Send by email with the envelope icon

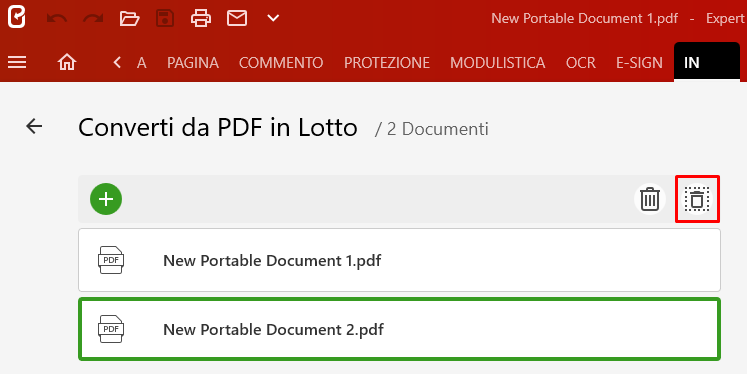click(x=237, y=19)
